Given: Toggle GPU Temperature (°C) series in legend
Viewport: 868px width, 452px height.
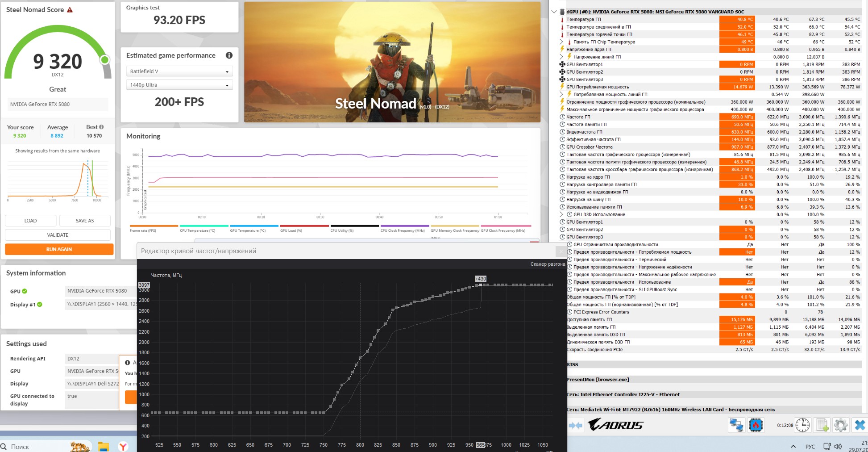Looking at the screenshot, I should click(x=254, y=229).
